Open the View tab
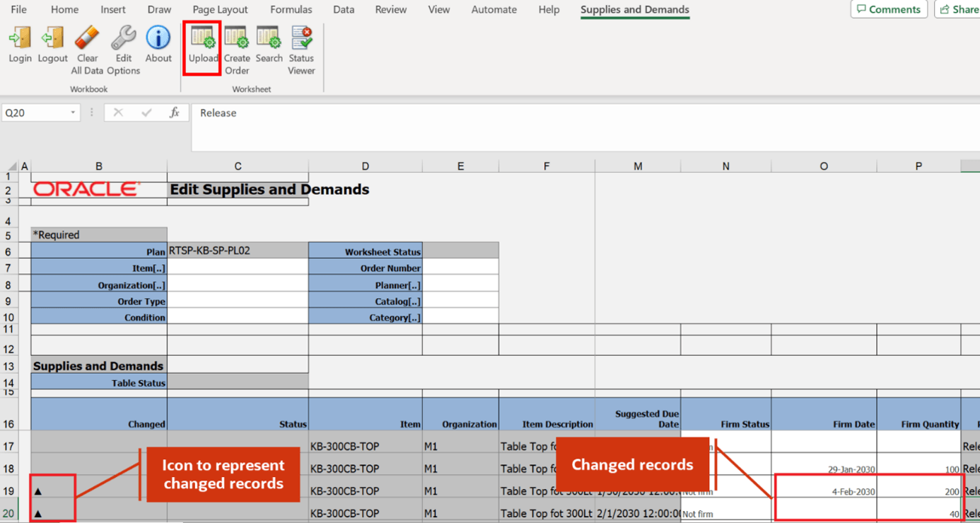 click(439, 10)
